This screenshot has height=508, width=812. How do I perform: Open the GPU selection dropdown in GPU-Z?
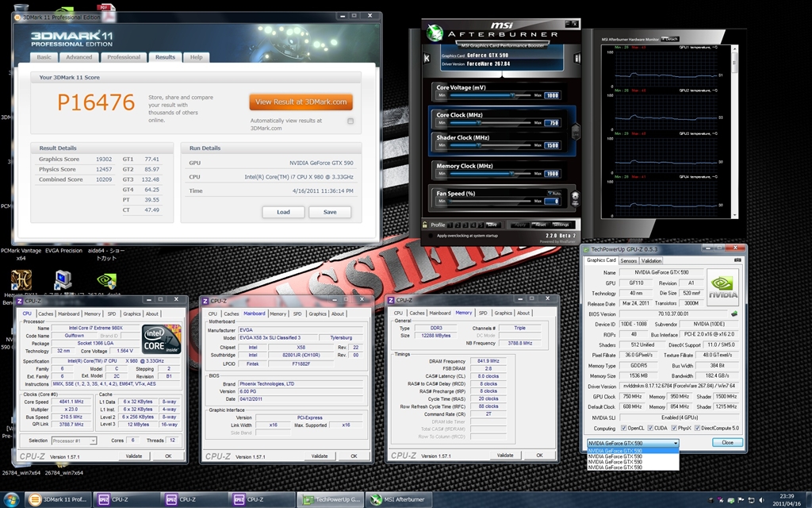[x=633, y=443]
